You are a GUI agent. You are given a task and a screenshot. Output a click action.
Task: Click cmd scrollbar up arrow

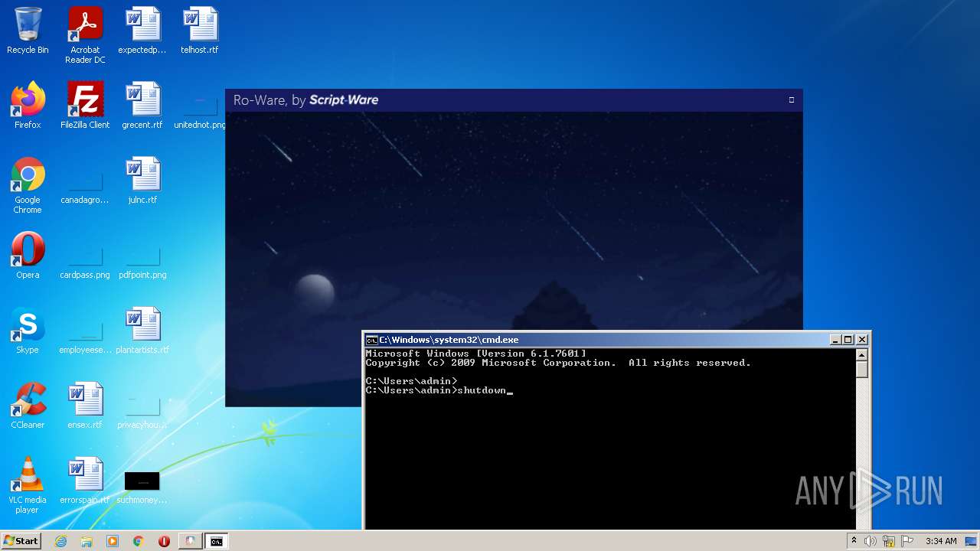coord(861,355)
